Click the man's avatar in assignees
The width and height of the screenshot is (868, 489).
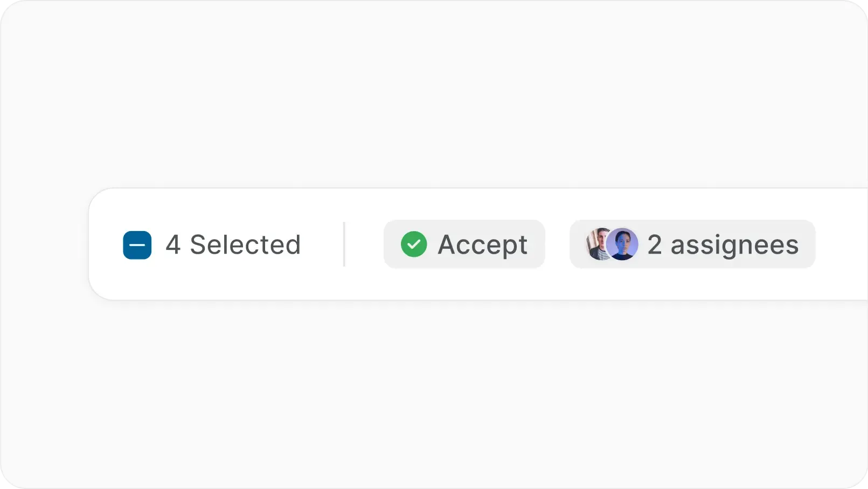[x=597, y=244]
